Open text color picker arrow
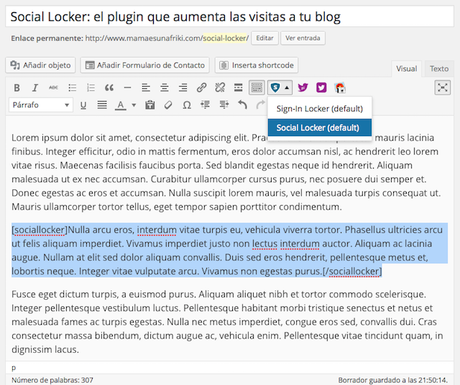Viewport: 460px width, 385px height. click(134, 105)
